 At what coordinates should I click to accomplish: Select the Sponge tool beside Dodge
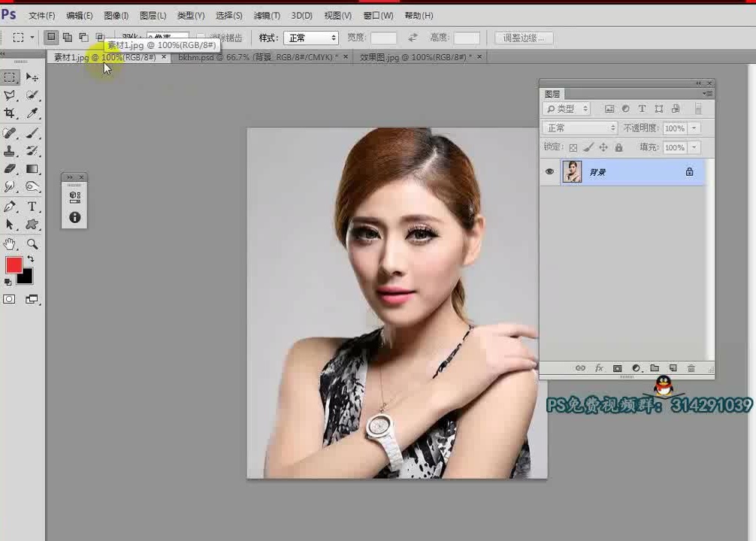tap(32, 186)
